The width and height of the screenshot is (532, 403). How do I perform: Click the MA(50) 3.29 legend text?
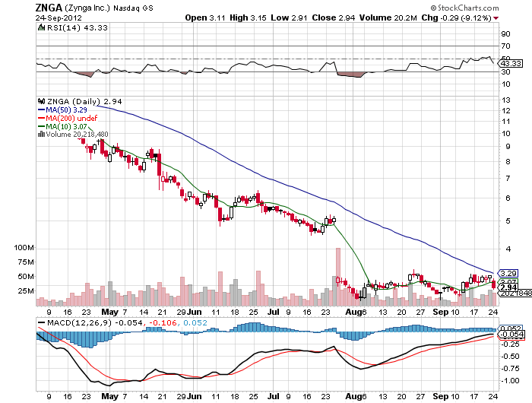pyautogui.click(x=67, y=110)
